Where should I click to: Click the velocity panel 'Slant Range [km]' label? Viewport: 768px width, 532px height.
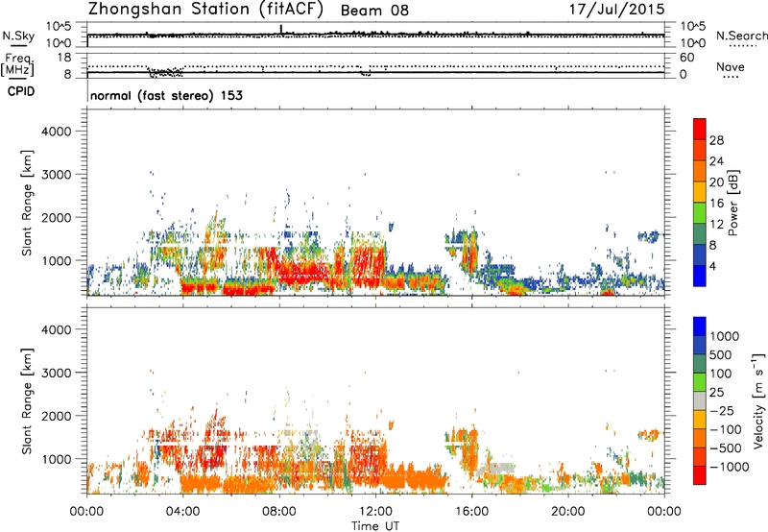click(x=27, y=401)
